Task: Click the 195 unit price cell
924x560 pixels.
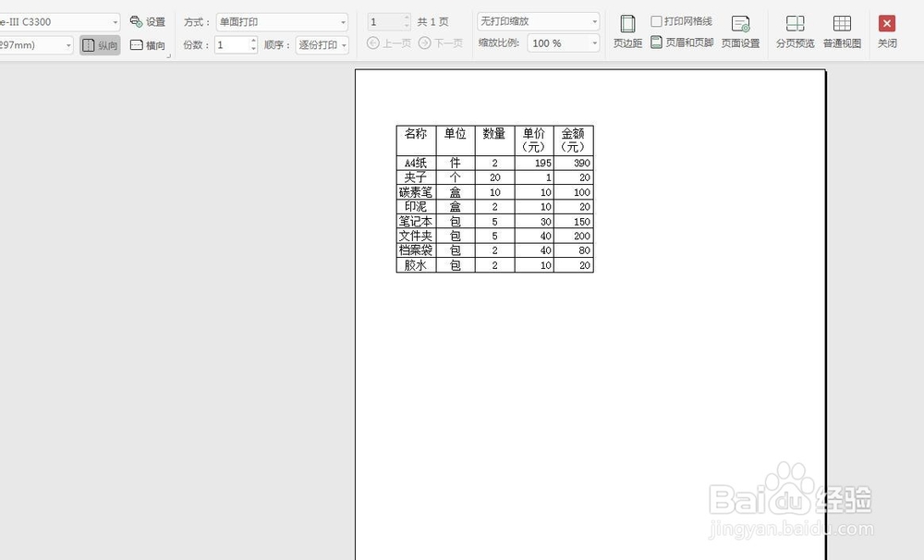Action: (x=534, y=163)
